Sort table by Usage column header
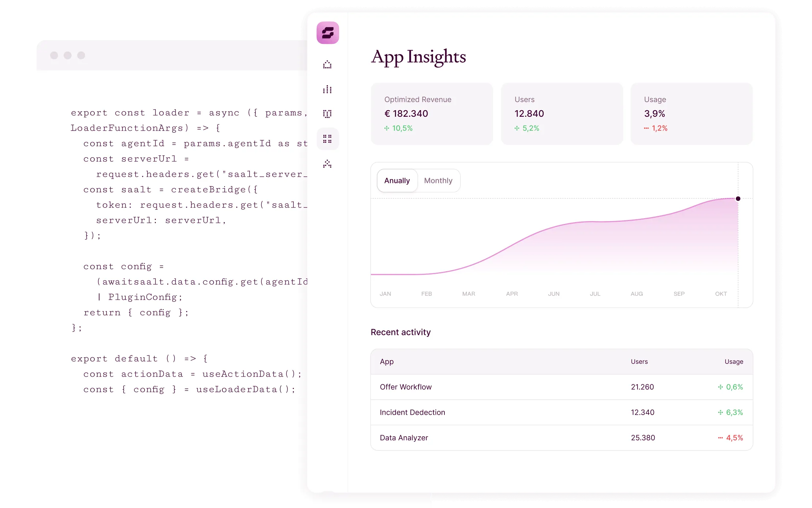The image size is (812, 508). [734, 362]
